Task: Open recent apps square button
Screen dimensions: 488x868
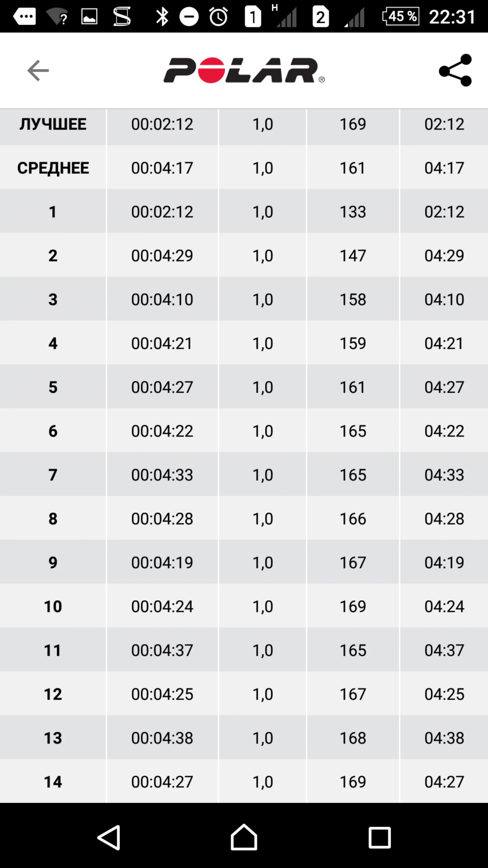Action: point(380,837)
